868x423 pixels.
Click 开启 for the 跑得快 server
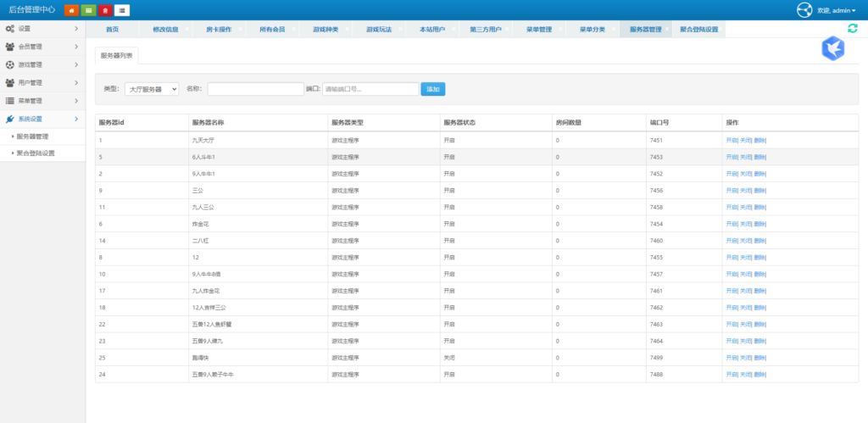coord(732,357)
